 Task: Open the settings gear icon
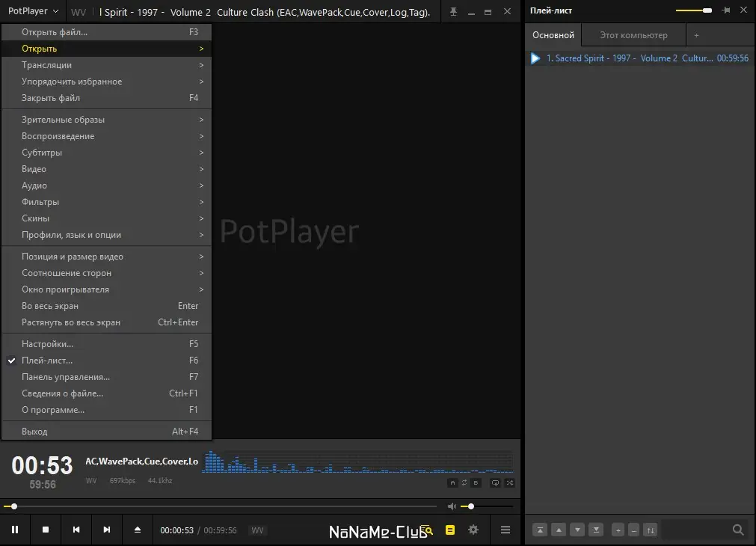473,530
